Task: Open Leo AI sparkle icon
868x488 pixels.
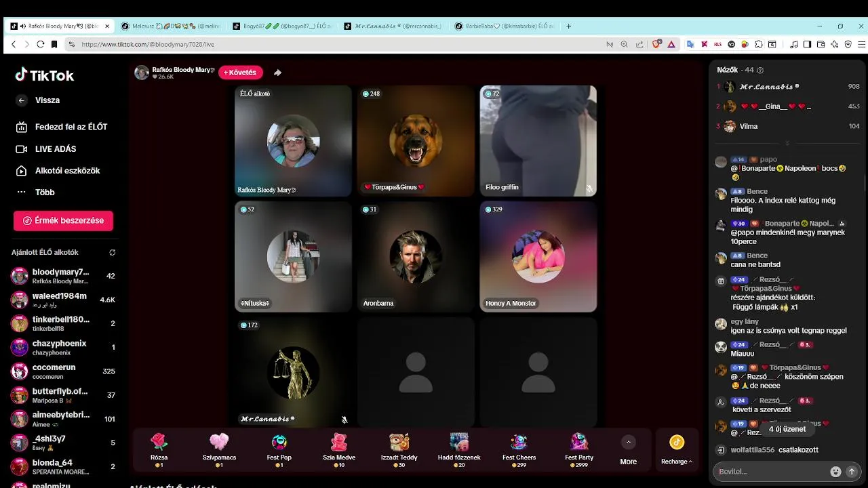Action: [834, 44]
